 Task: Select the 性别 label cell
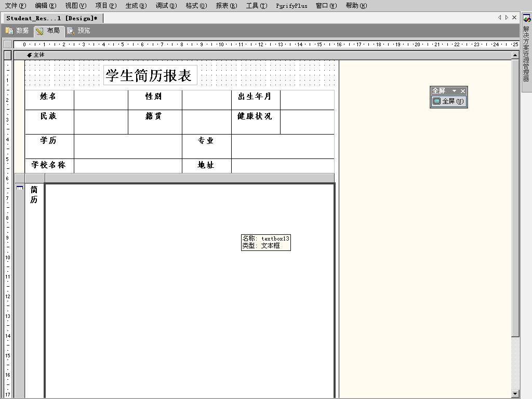point(155,100)
